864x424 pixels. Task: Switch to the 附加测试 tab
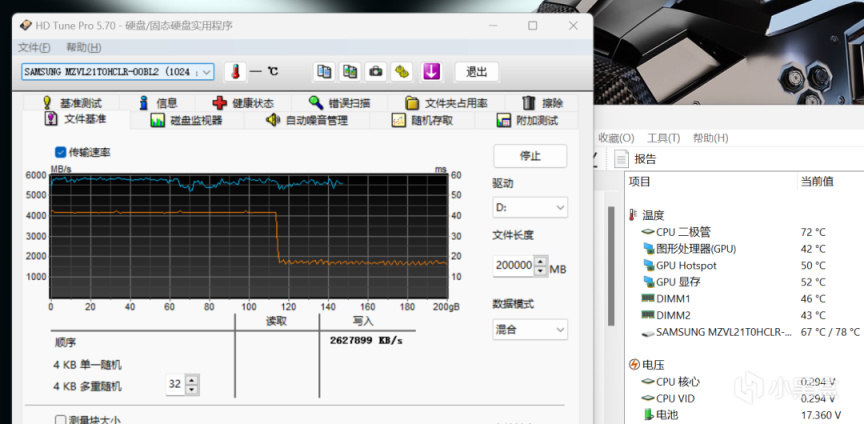tap(527, 120)
